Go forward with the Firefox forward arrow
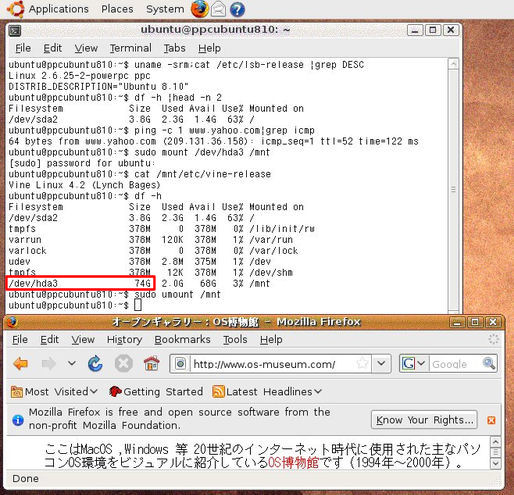This screenshot has width=514, height=495. [x=49, y=363]
